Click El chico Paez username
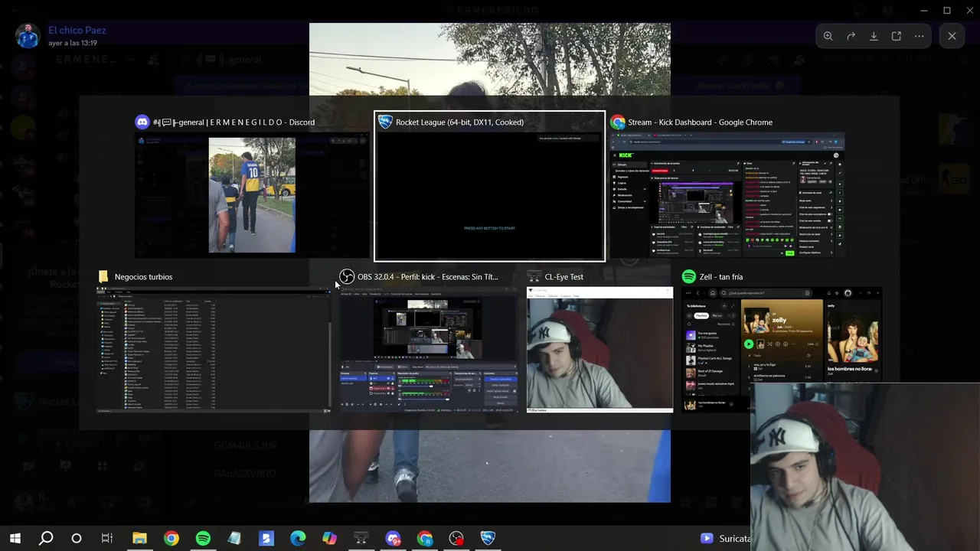The height and width of the screenshot is (551, 980). click(77, 31)
